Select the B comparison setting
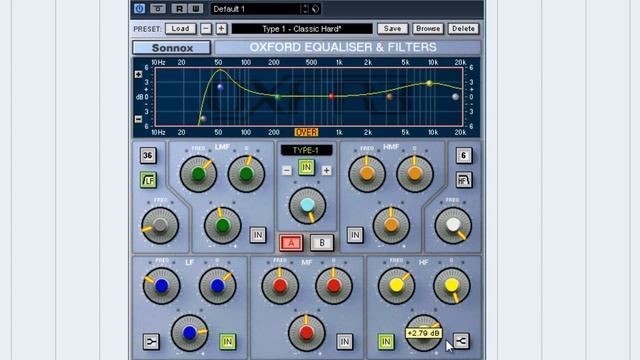The width and height of the screenshot is (640, 360). point(322,243)
